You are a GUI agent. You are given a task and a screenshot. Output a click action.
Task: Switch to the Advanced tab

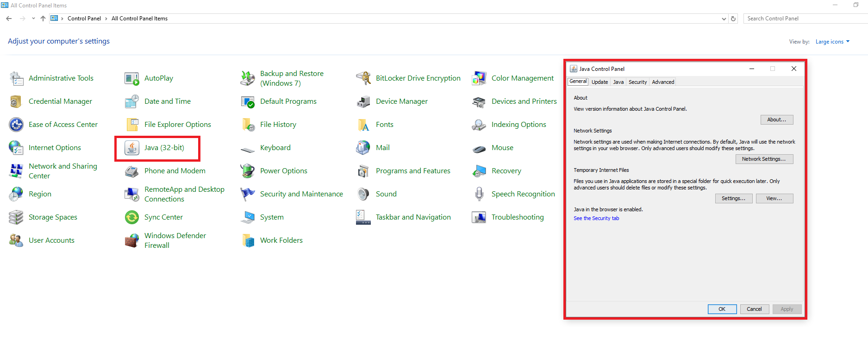pos(663,82)
